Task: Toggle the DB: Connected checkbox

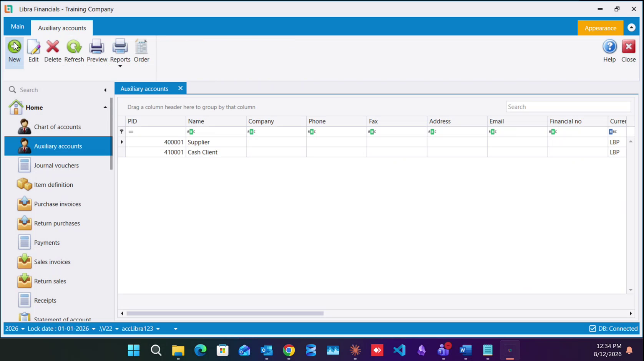Action: click(x=593, y=329)
